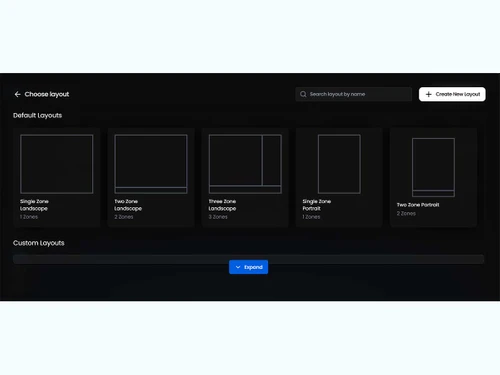Choose the Two Zone Landscape layout preview
Screen dimensions: 500x375
click(x=151, y=164)
